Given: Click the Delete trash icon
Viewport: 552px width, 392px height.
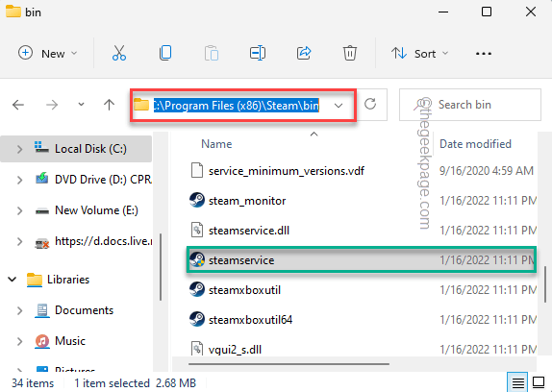Looking at the screenshot, I should [350, 54].
